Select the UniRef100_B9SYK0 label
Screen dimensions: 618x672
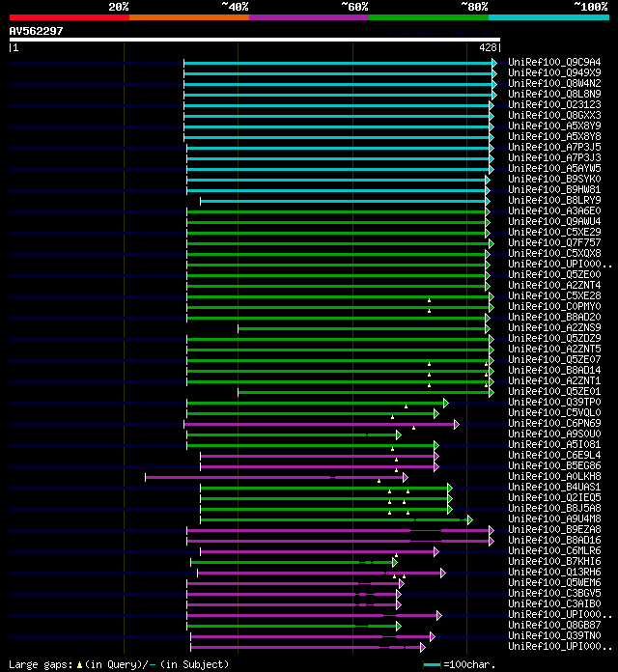point(554,179)
